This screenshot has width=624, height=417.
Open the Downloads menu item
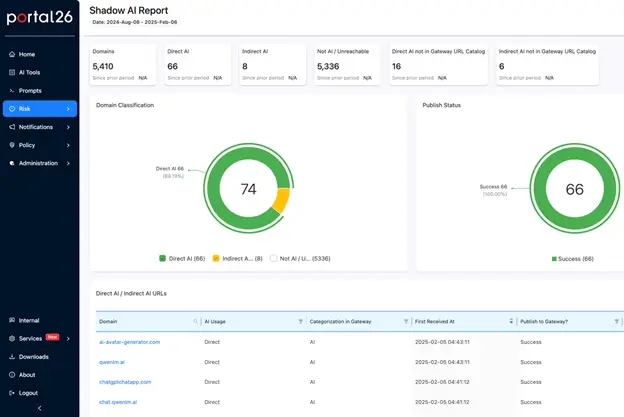pyautogui.click(x=39, y=357)
